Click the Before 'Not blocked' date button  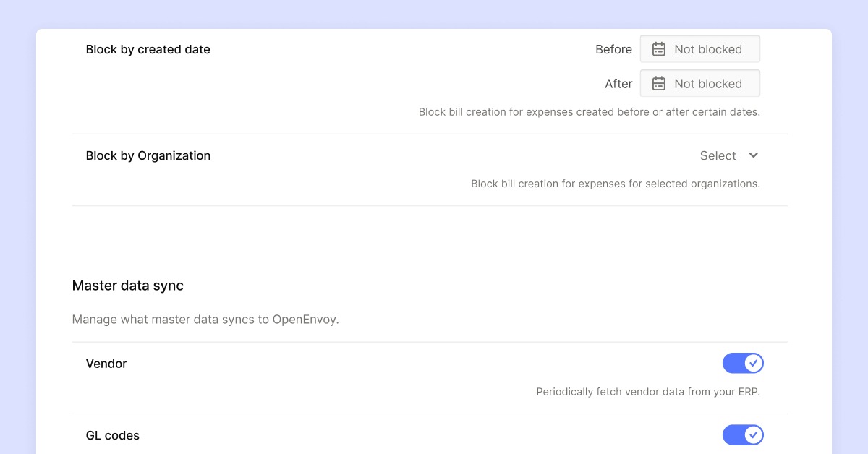tap(699, 48)
